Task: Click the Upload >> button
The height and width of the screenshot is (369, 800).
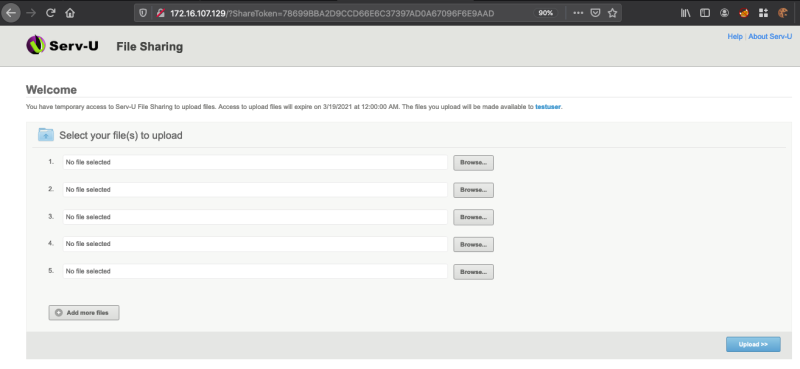Action: pyautogui.click(x=753, y=345)
